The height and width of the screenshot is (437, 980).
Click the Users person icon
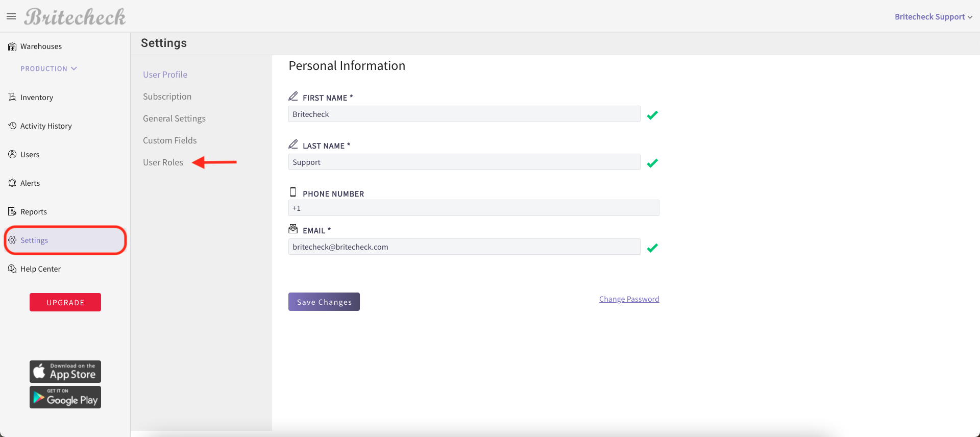coord(12,154)
